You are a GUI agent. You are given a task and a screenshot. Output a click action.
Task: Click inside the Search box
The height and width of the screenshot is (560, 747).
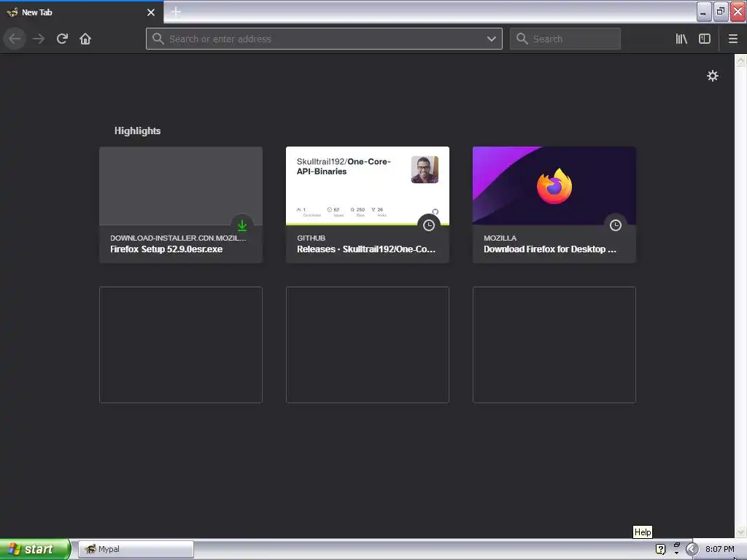(565, 39)
